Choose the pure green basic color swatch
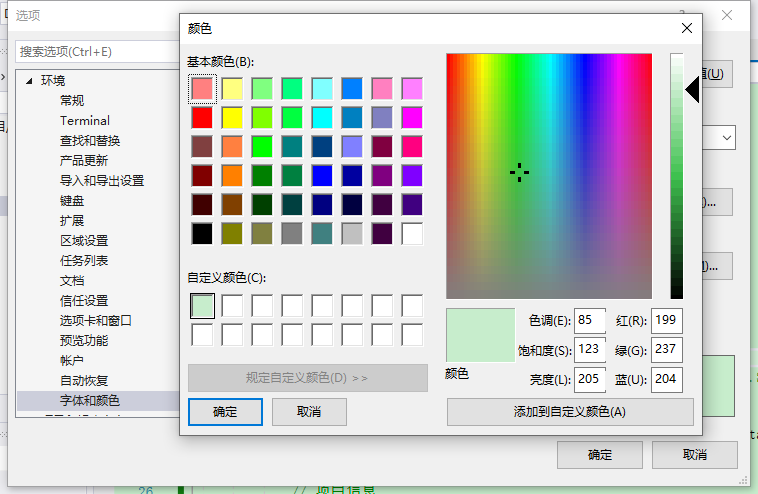758x494 pixels. click(x=262, y=147)
